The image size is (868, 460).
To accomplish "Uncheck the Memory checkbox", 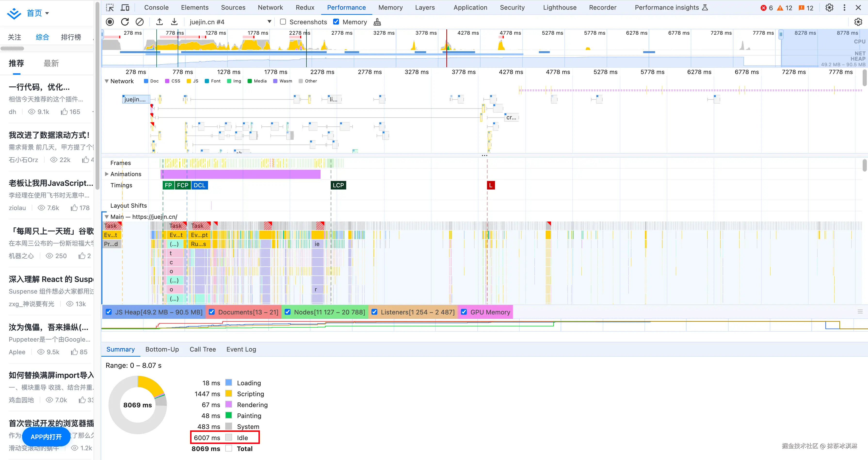I will 336,22.
